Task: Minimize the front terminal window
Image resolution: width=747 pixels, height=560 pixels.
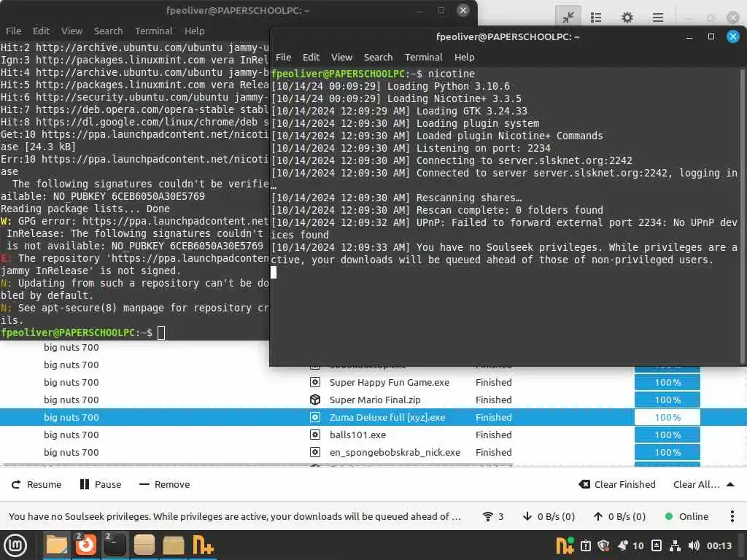Action: [x=689, y=36]
